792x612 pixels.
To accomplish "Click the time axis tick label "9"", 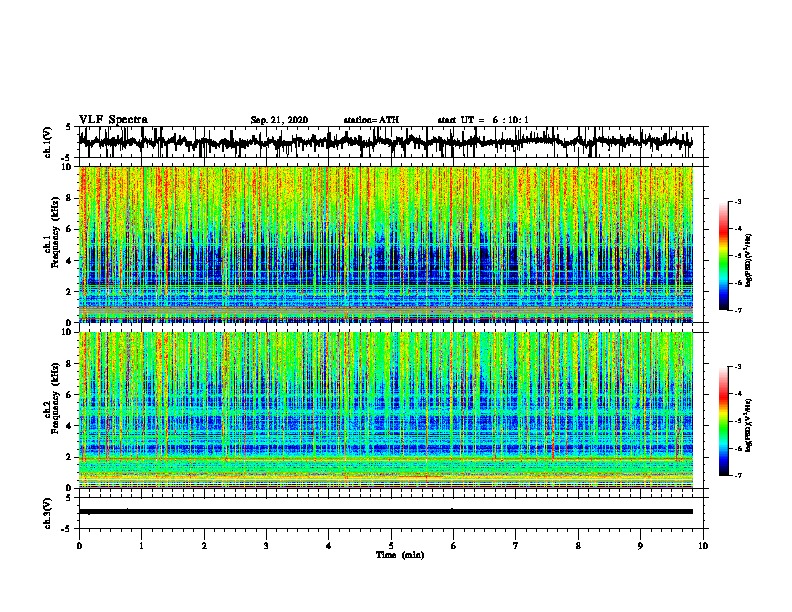I will (640, 546).
